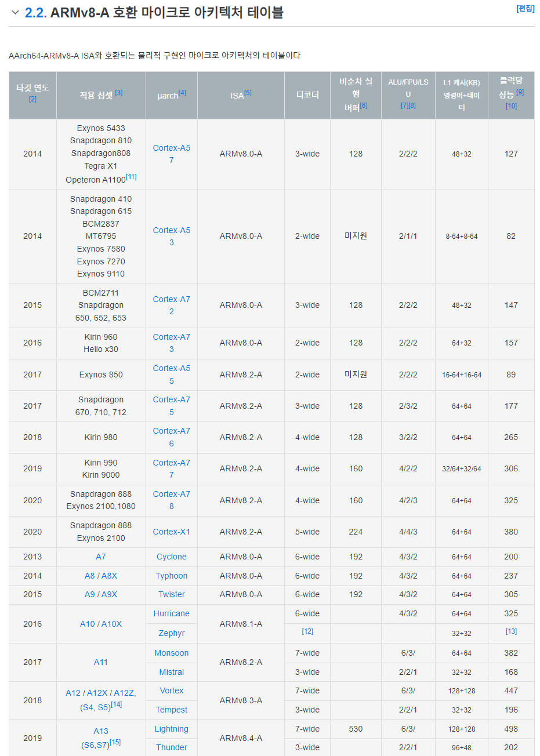Select the 미지원 cell in Cortex-A55 row

click(356, 375)
